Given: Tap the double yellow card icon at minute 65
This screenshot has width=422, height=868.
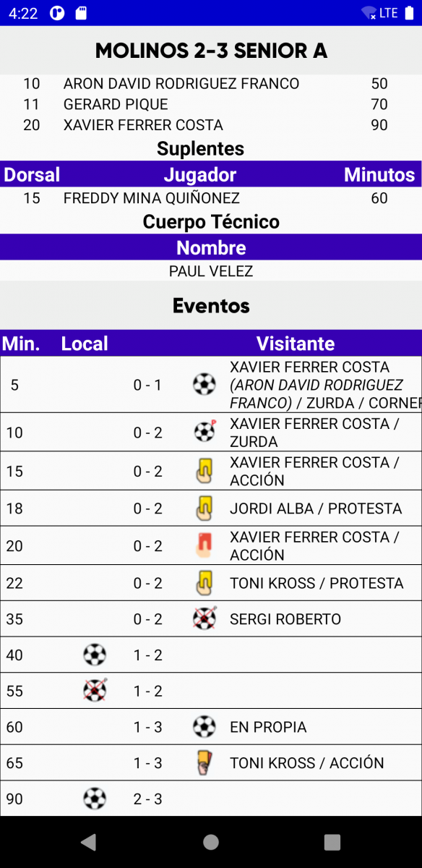Looking at the screenshot, I should click(x=204, y=762).
